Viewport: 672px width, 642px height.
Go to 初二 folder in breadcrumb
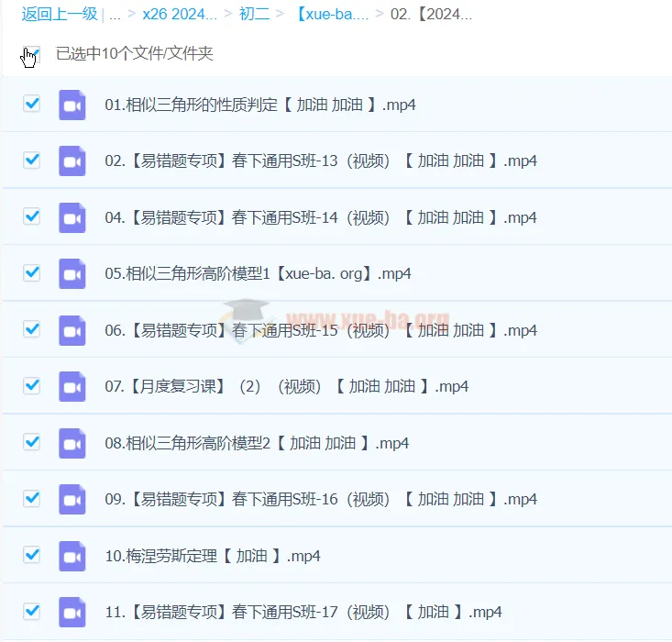pyautogui.click(x=254, y=14)
